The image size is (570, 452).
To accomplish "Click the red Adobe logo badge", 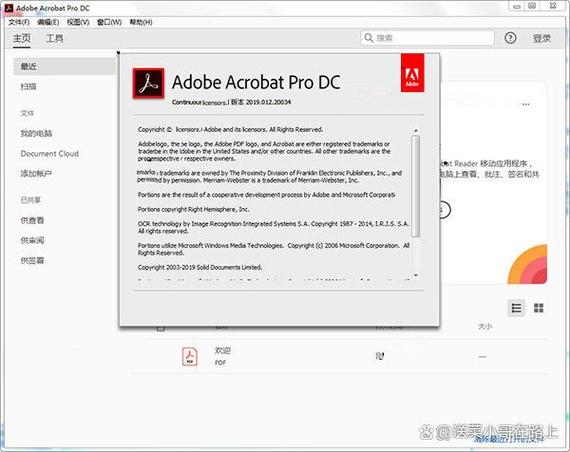I will (413, 73).
